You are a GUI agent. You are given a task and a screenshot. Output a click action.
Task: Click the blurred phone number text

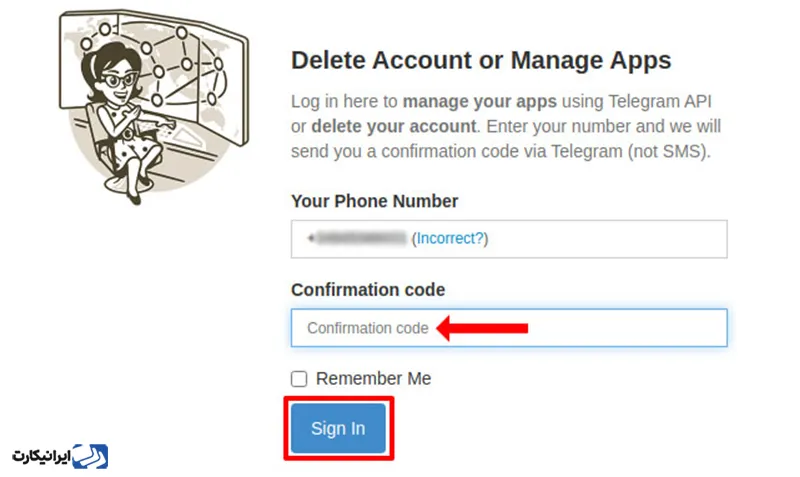pos(358,238)
